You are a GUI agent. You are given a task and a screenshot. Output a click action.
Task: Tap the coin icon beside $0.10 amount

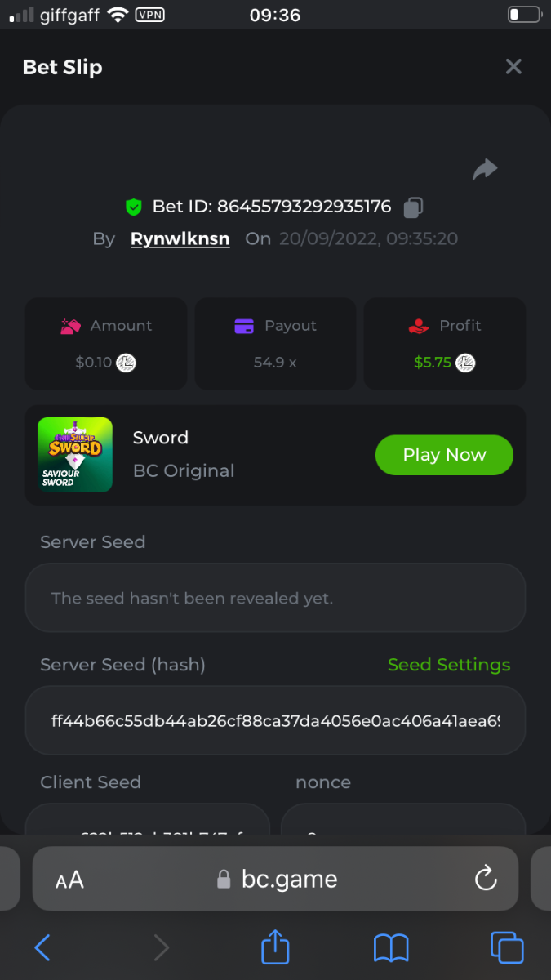[x=126, y=363]
